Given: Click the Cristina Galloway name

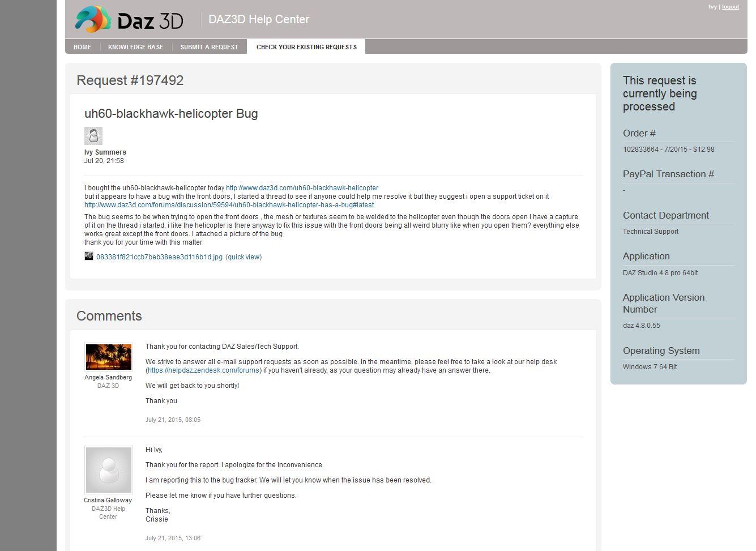Looking at the screenshot, I should (108, 500).
